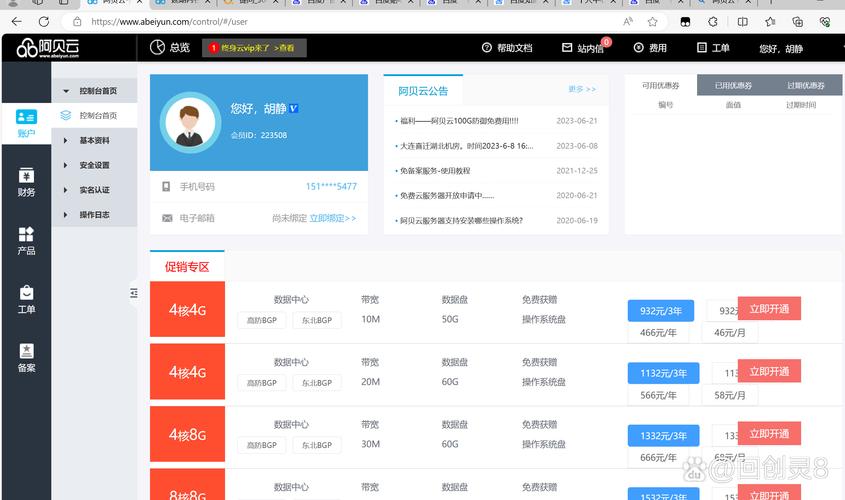Click 立即开通 for 20M plan

(769, 371)
